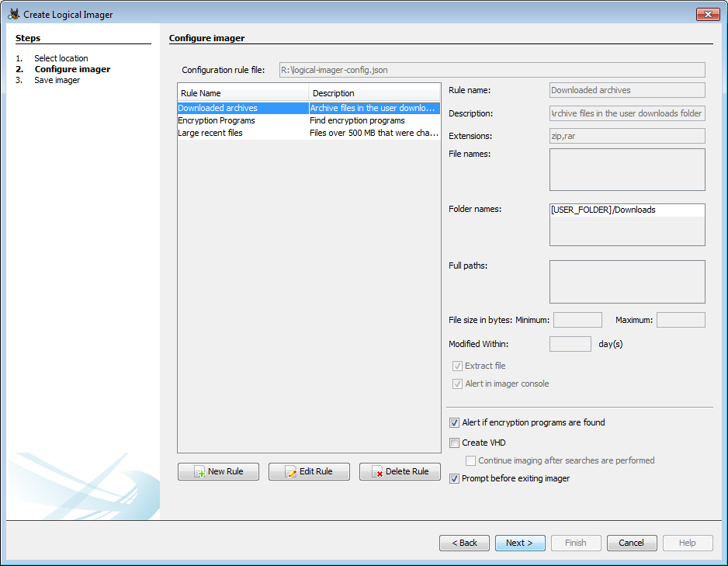Click the Modified Within days field

(x=570, y=343)
